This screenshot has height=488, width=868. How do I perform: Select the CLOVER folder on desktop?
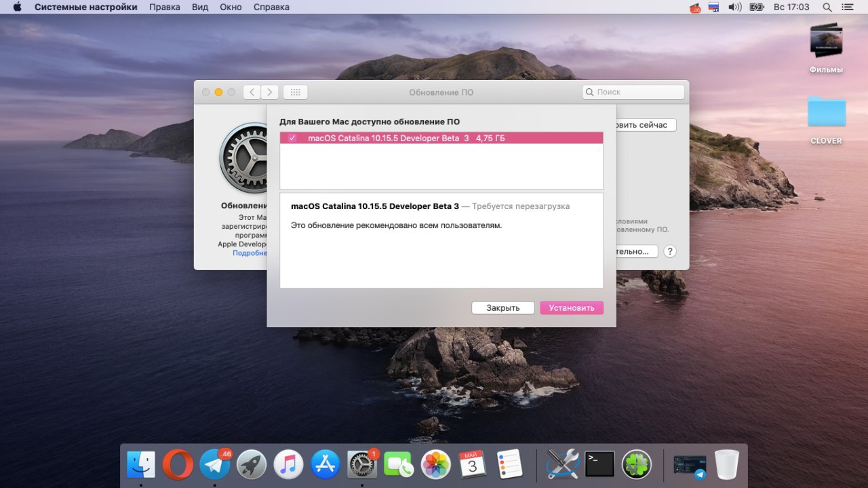click(826, 121)
